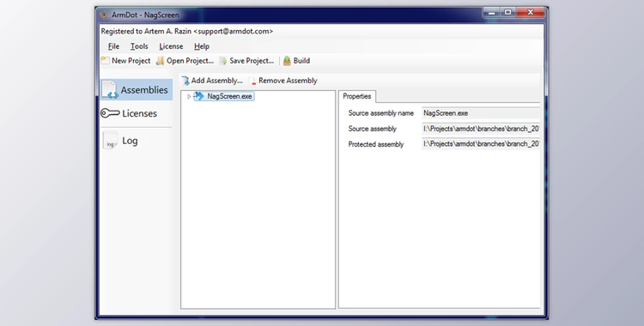The height and width of the screenshot is (326, 644).
Task: Expand the NagScreen.exe tree node
Action: click(189, 96)
